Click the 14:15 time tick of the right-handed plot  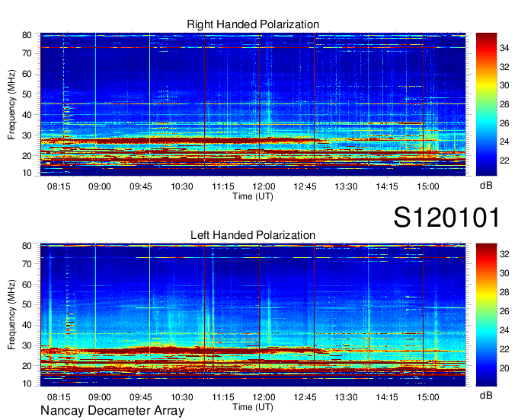click(387, 186)
